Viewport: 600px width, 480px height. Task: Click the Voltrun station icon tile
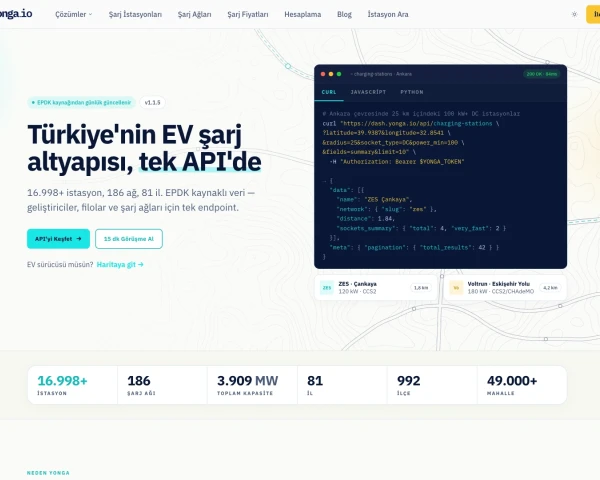[x=456, y=287]
